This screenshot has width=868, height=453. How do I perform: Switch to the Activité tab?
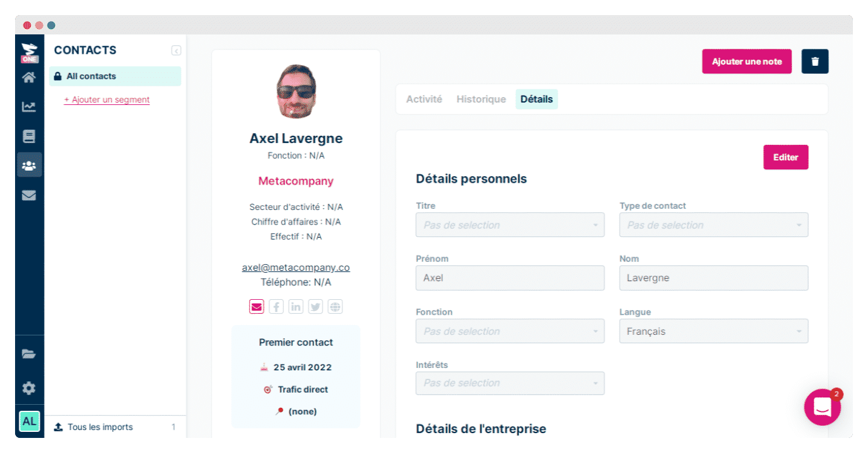(424, 99)
